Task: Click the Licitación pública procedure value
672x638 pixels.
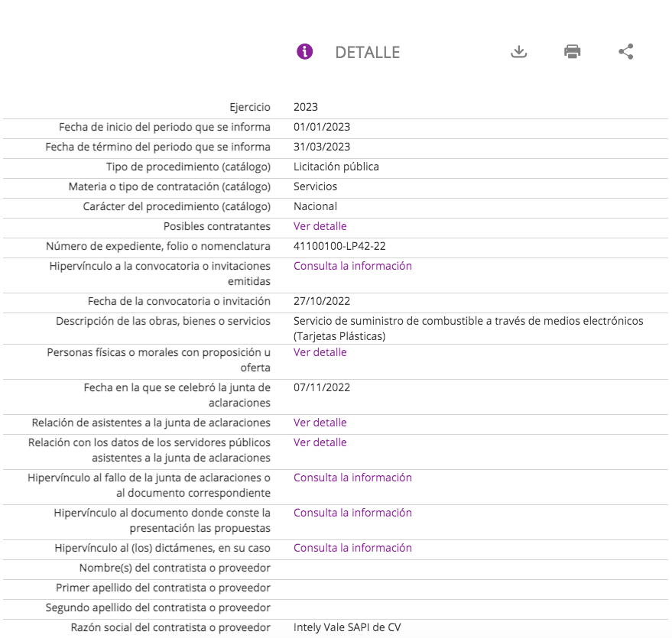Action: [336, 167]
